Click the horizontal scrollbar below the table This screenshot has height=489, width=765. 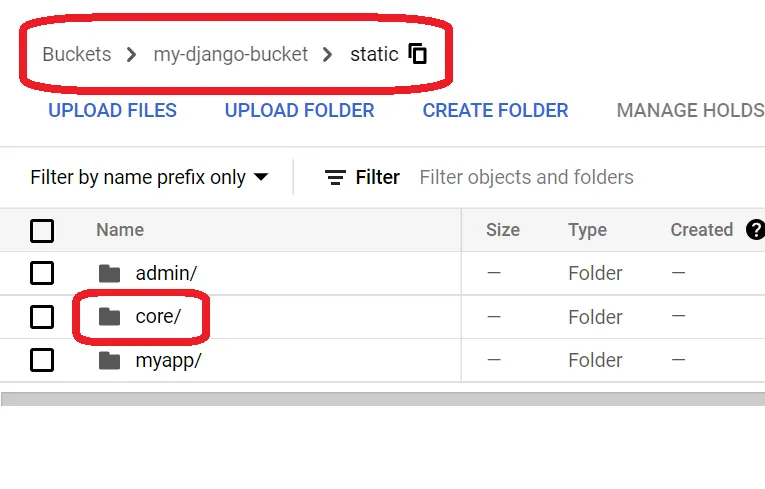(382, 399)
